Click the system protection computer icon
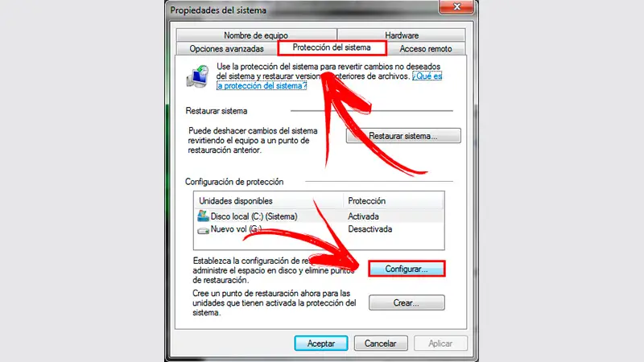 (x=198, y=76)
